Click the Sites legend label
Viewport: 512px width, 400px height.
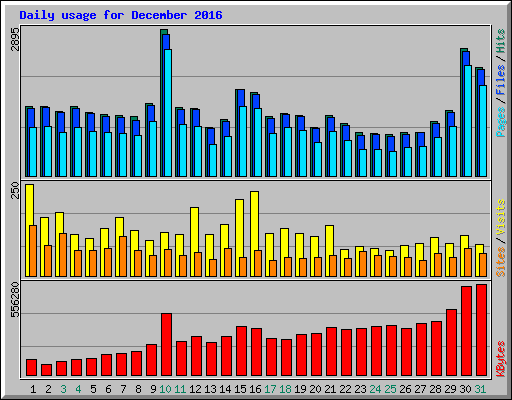500,262
